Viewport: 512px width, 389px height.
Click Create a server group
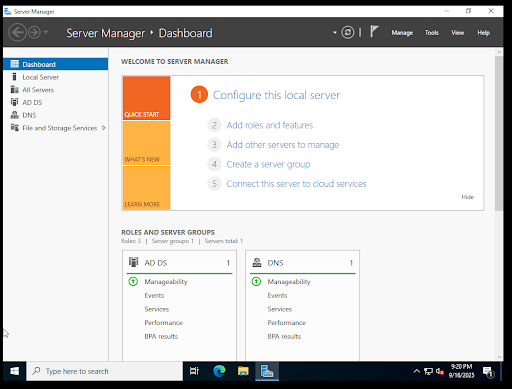point(268,164)
